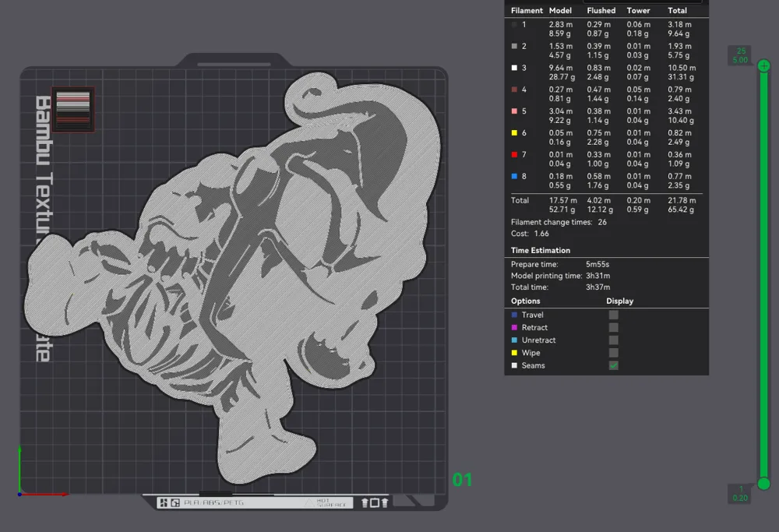The width and height of the screenshot is (779, 532).
Task: Click the filament texture thumbnail on the build plate
Action: click(x=73, y=109)
